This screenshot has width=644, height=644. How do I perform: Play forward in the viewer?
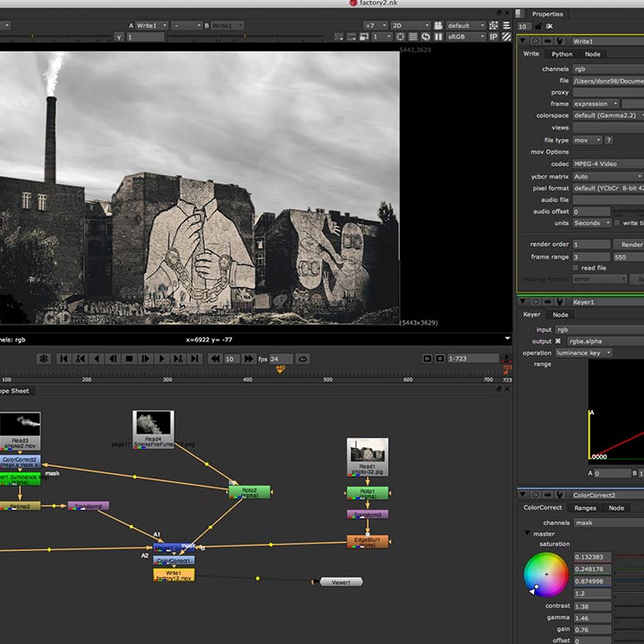[162, 359]
